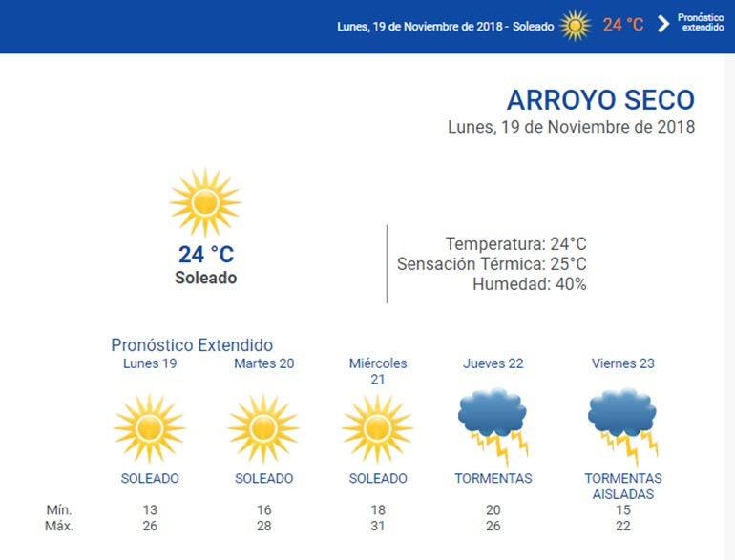
Task: Click Martes maximum value 28
Action: [x=263, y=526]
